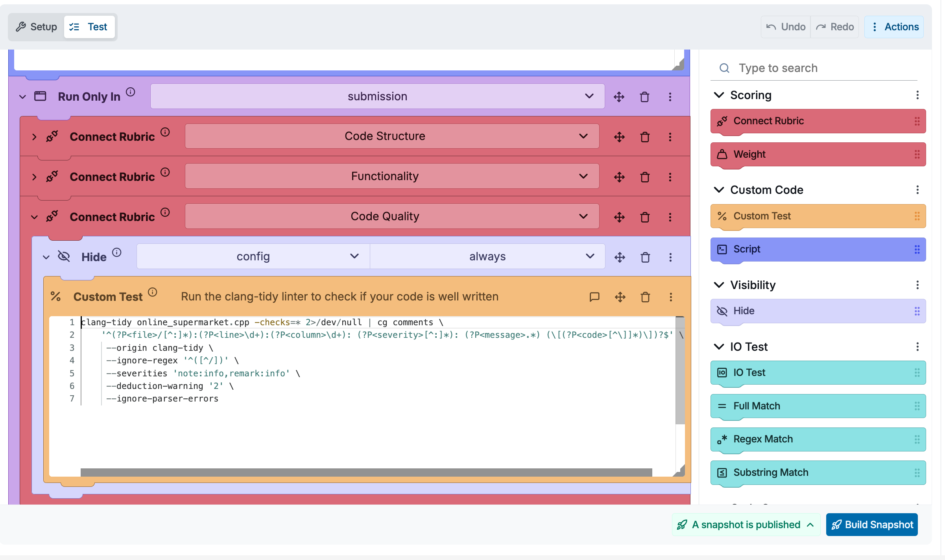Collapse the Visibility sidebar section
This screenshot has height=560, width=945.
tap(719, 285)
